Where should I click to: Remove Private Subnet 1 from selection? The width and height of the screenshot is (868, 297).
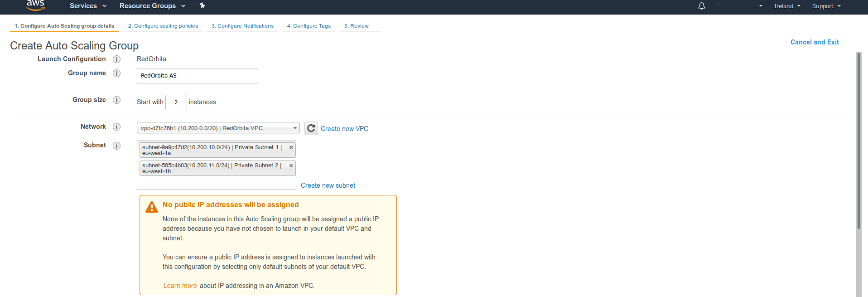pyautogui.click(x=291, y=147)
